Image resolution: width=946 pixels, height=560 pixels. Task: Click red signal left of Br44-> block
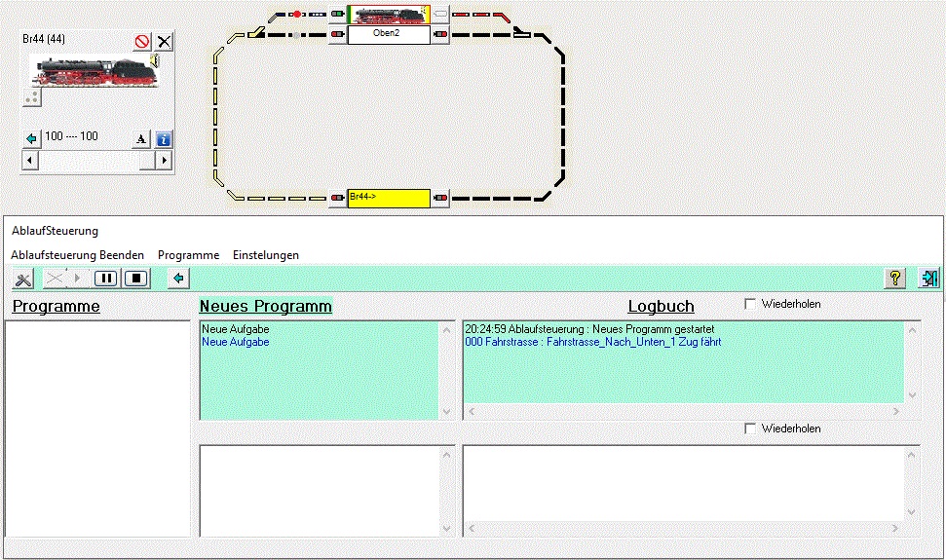338,198
